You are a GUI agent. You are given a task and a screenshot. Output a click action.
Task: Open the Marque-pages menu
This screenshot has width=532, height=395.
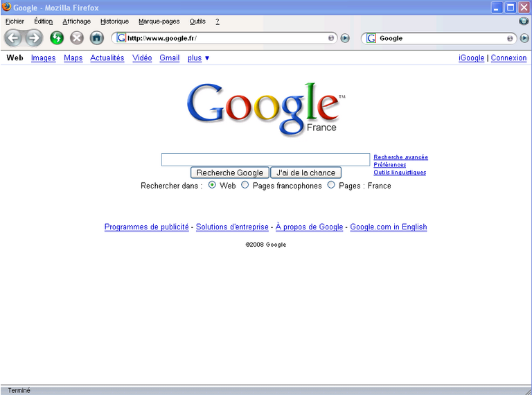(x=159, y=21)
